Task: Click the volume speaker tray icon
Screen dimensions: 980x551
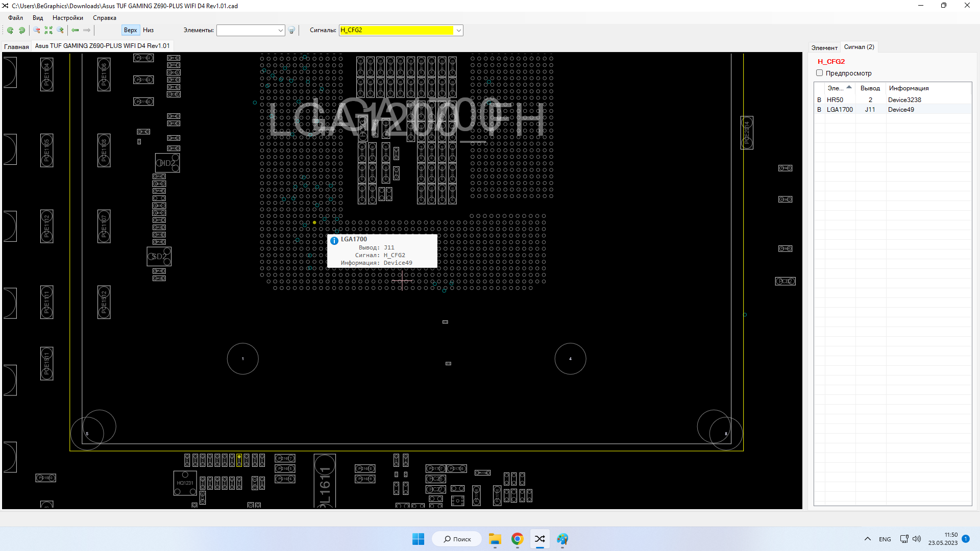Action: pos(917,539)
